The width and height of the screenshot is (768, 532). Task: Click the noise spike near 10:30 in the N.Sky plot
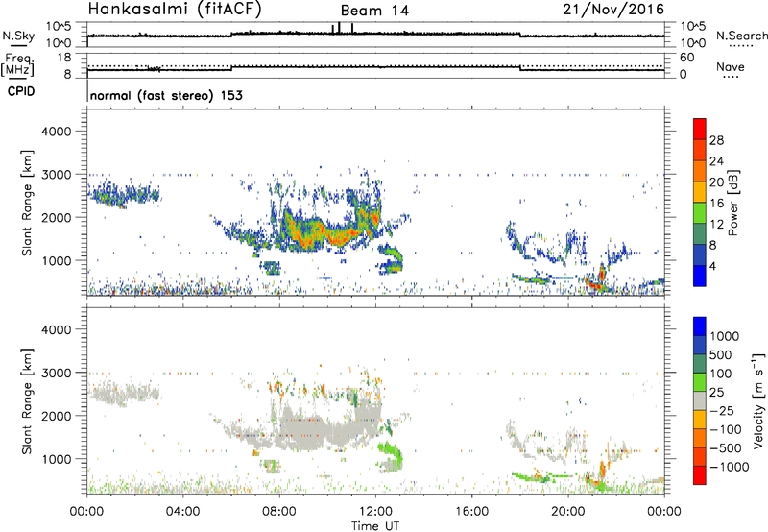point(339,28)
